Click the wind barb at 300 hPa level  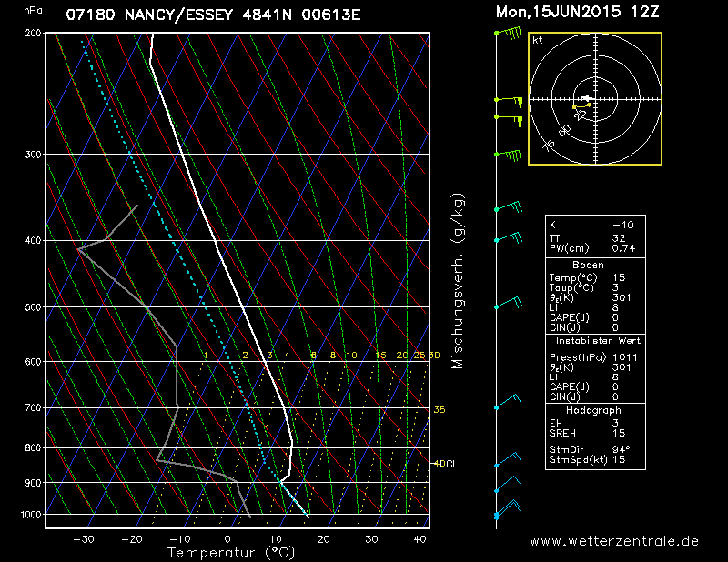coord(510,156)
